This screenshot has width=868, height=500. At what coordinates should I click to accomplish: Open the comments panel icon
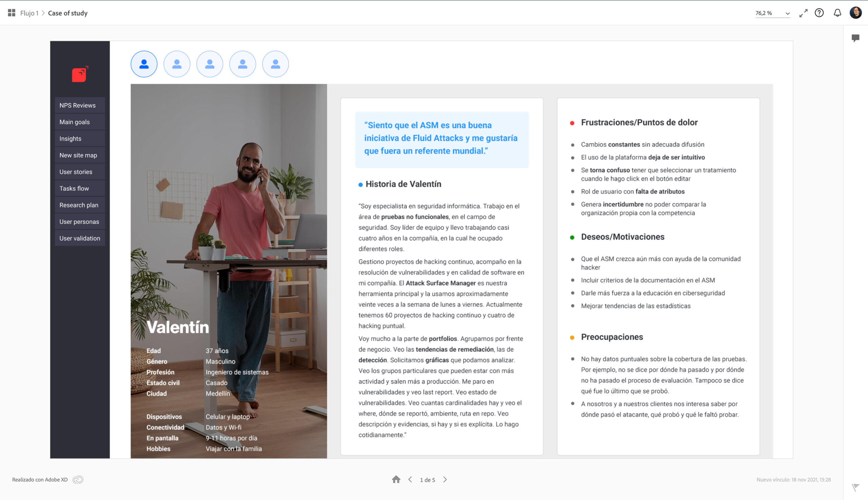(x=855, y=38)
